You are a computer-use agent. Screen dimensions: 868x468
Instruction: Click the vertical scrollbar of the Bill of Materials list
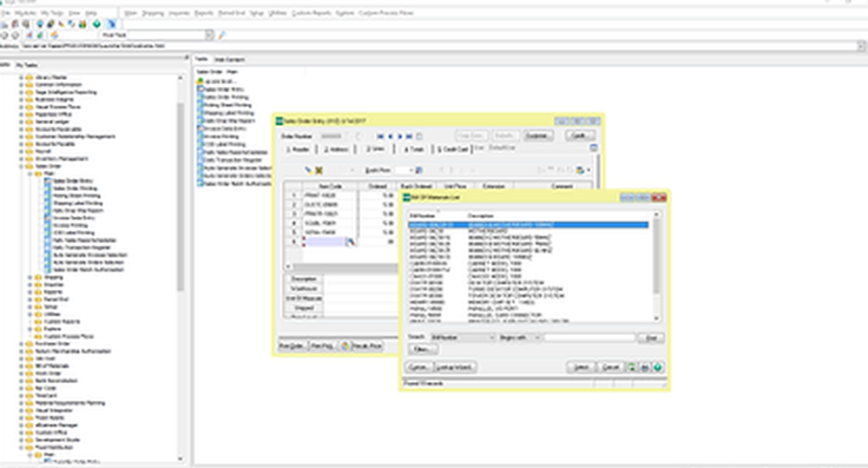point(657,266)
